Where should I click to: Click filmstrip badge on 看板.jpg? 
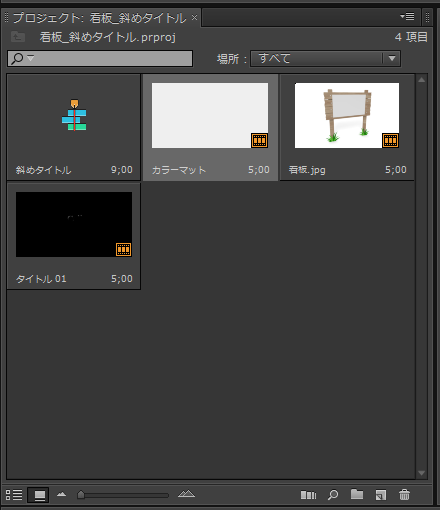pos(390,140)
